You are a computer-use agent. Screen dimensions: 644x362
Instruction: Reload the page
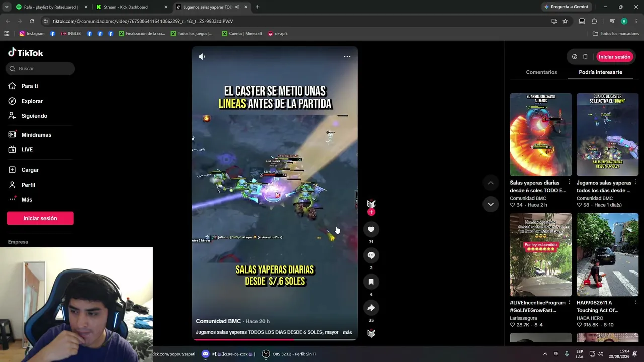pos(32,21)
